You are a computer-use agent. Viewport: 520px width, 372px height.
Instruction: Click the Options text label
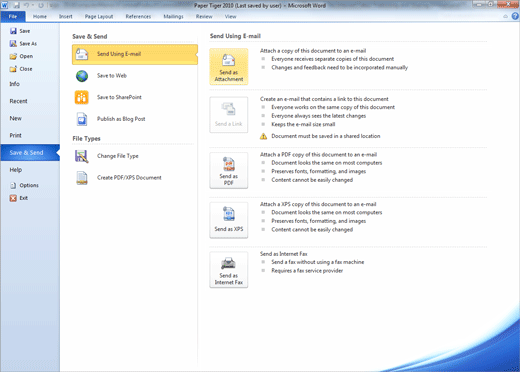(x=29, y=185)
